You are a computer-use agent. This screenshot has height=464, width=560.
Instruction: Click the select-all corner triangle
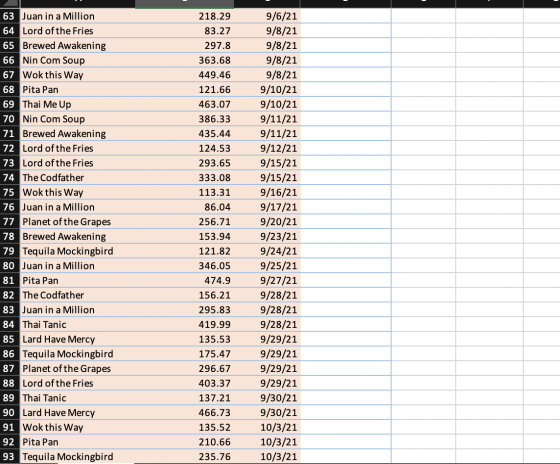[10, 4]
